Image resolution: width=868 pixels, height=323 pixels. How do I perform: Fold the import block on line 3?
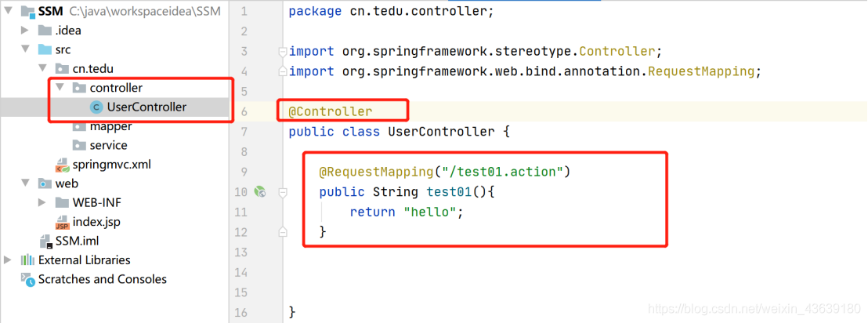pos(282,52)
